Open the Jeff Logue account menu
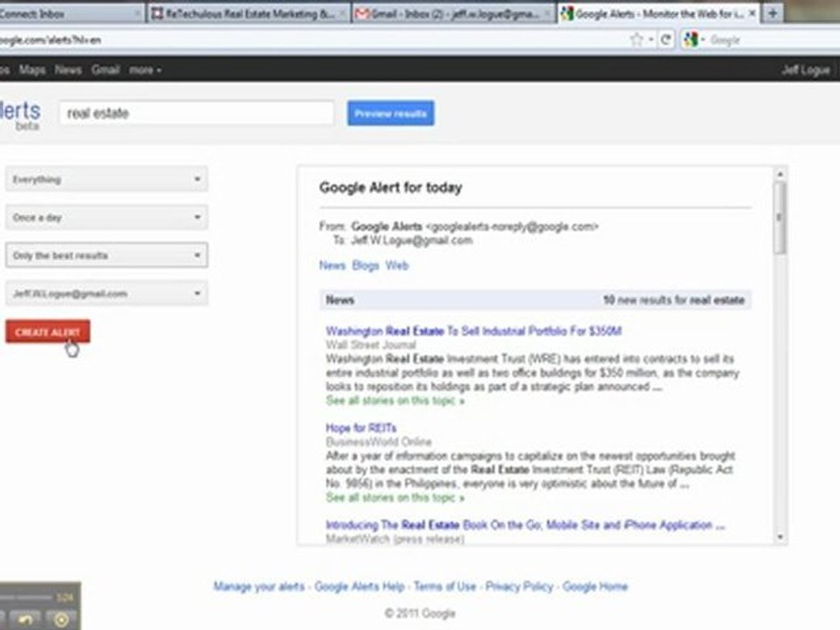The width and height of the screenshot is (840, 630). [x=806, y=70]
